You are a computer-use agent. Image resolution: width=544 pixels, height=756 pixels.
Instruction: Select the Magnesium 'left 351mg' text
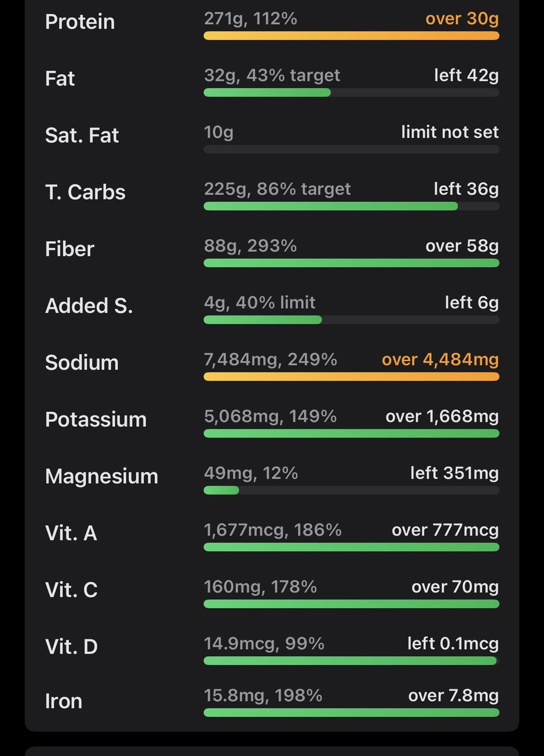point(454,473)
